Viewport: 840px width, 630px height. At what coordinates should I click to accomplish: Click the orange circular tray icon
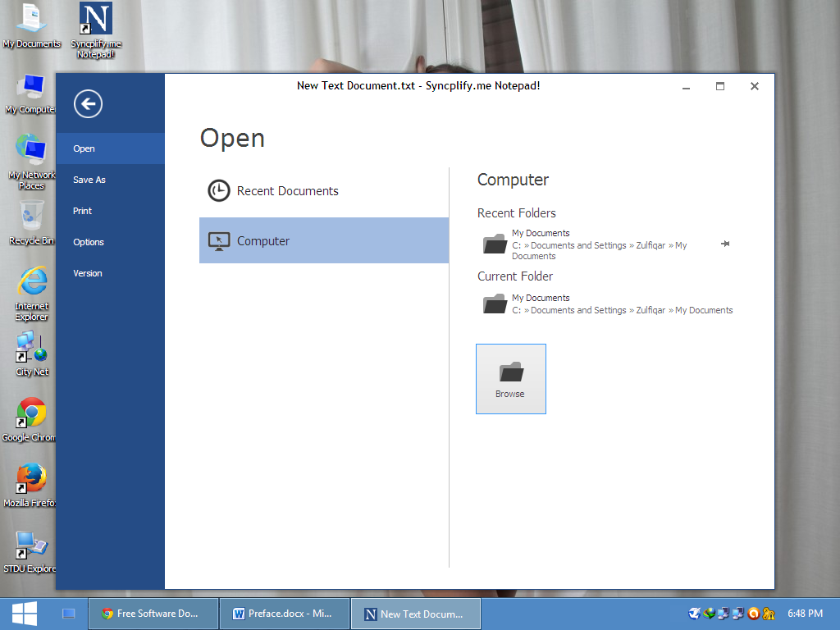(x=754, y=614)
